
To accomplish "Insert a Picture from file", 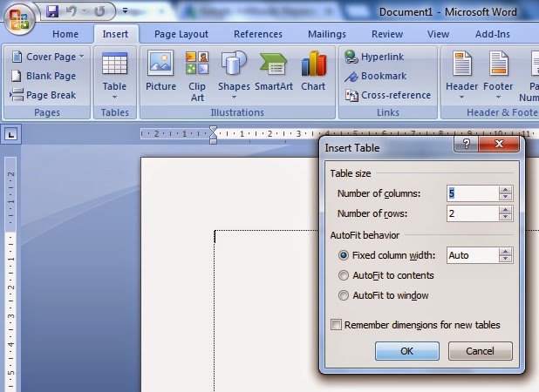I will tap(160, 71).
